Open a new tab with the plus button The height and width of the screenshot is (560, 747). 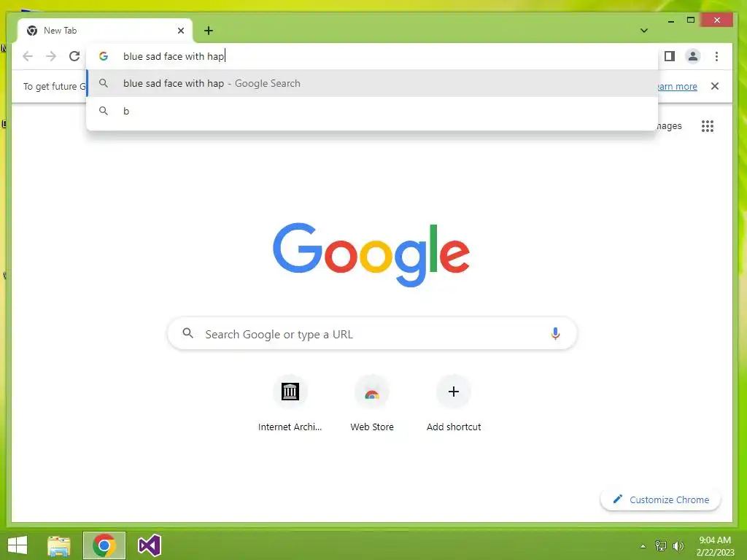tap(208, 31)
